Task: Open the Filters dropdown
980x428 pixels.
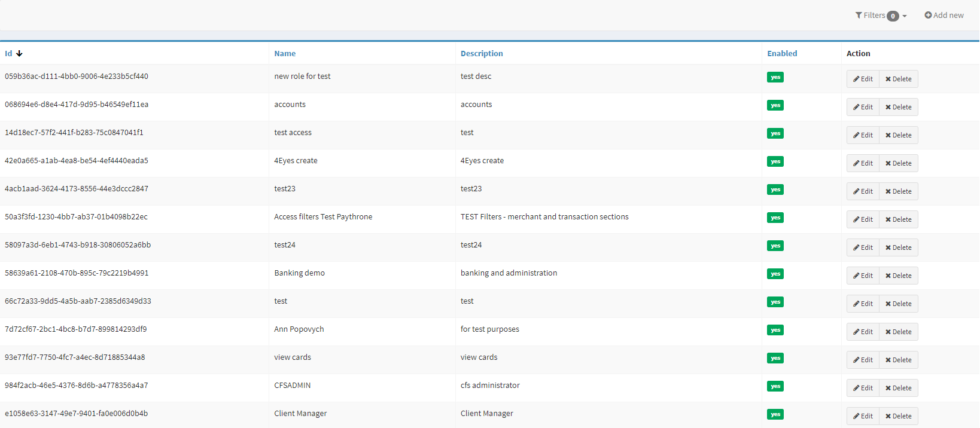Action: pos(881,16)
